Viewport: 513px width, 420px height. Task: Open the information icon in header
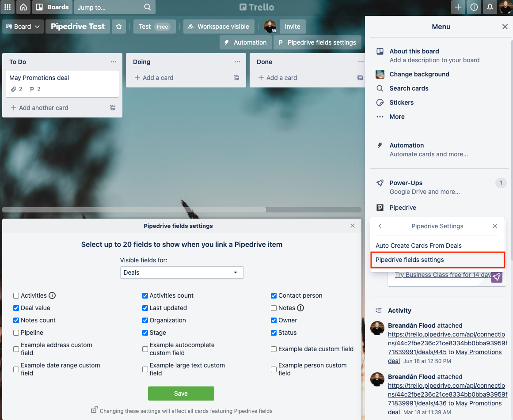click(x=474, y=7)
